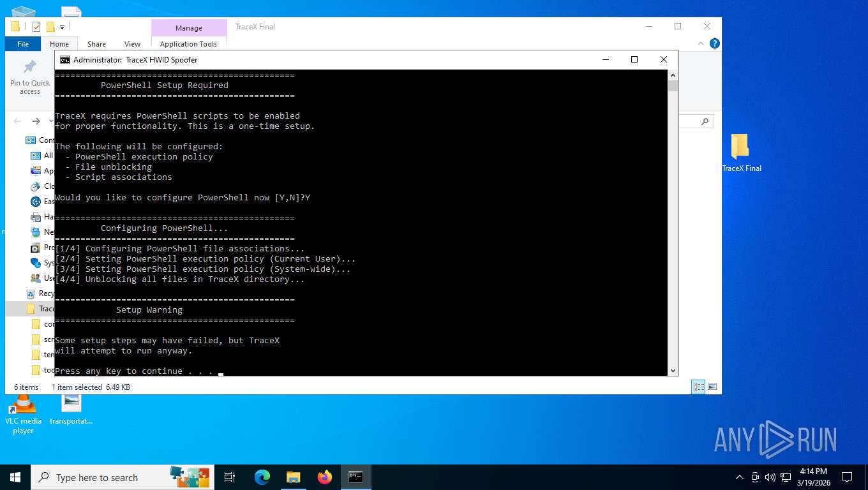This screenshot has width=868, height=490.
Task: Open the Customize Quick Access Toolbar dropdown
Action: [63, 27]
